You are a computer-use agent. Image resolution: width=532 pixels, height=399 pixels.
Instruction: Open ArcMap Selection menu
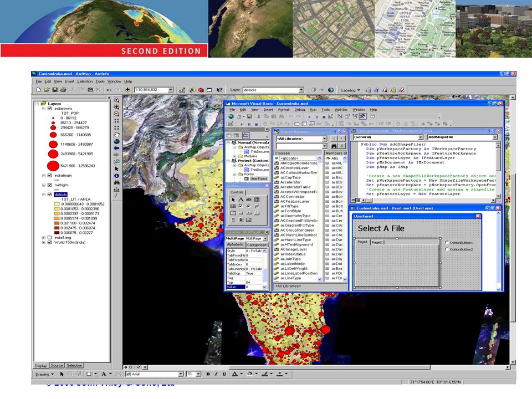84,81
